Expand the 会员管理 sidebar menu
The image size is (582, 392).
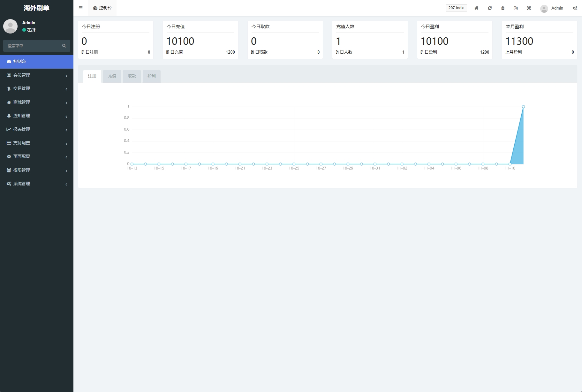36,75
